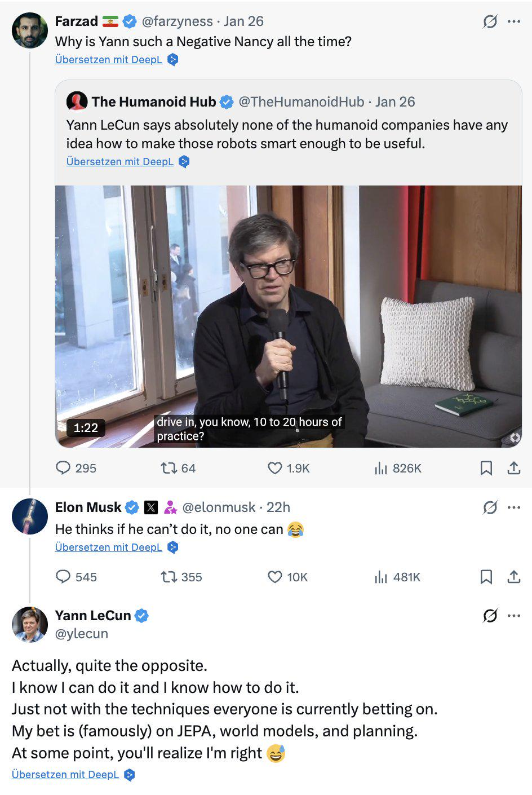Image resolution: width=532 pixels, height=795 pixels.
Task: Click Grok icon on Yann LeCun's post
Action: click(x=490, y=616)
